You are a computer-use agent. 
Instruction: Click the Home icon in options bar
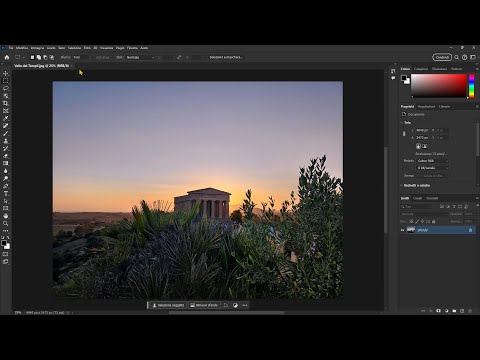coord(7,57)
